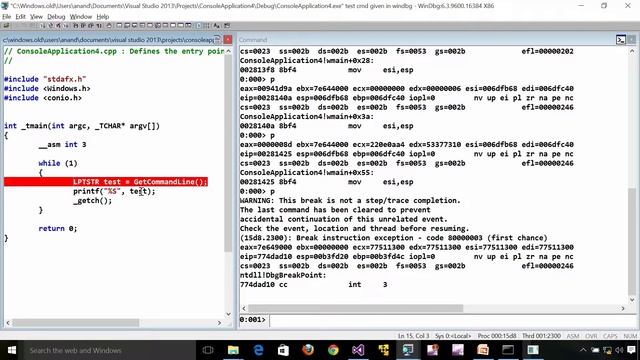The width and height of the screenshot is (640, 360).
Task: Click the Options toolbar icon
Action: tap(227, 26)
